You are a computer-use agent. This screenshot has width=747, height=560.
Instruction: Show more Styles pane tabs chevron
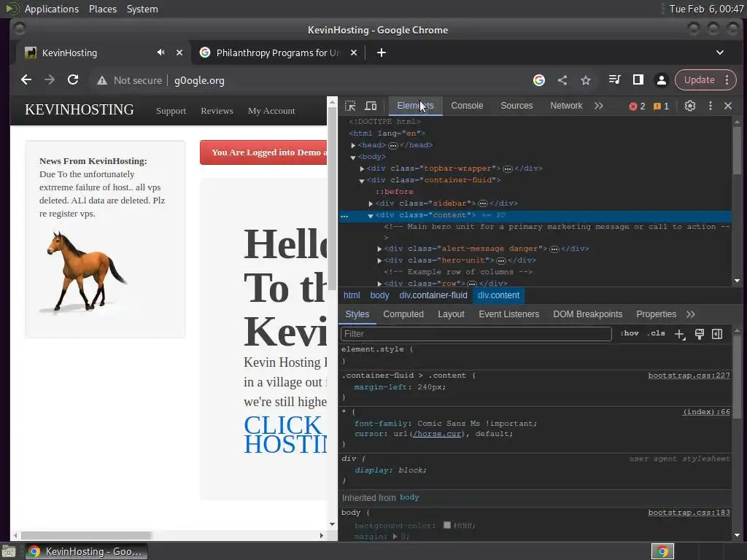click(691, 314)
